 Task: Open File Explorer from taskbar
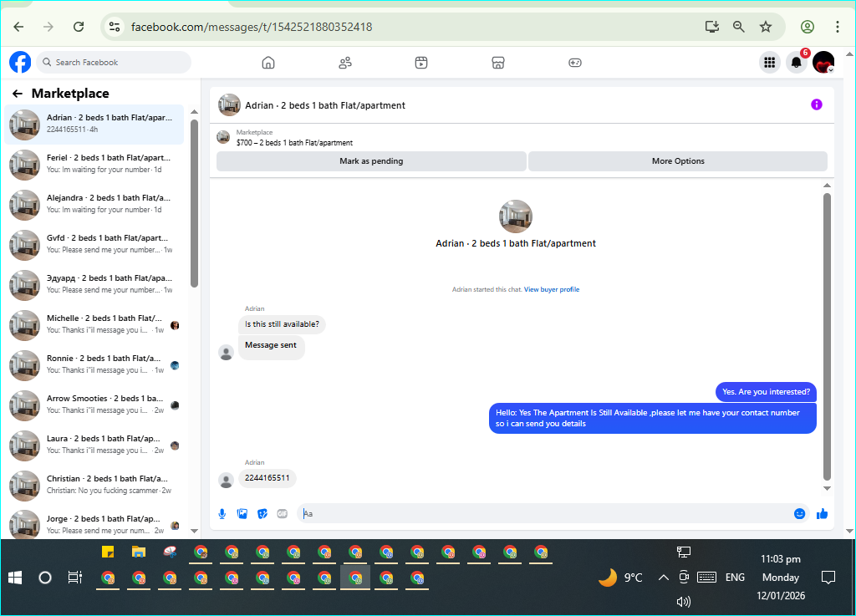139,552
